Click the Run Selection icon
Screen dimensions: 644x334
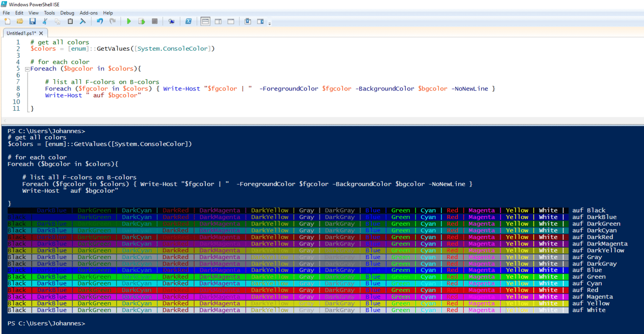[x=142, y=21]
